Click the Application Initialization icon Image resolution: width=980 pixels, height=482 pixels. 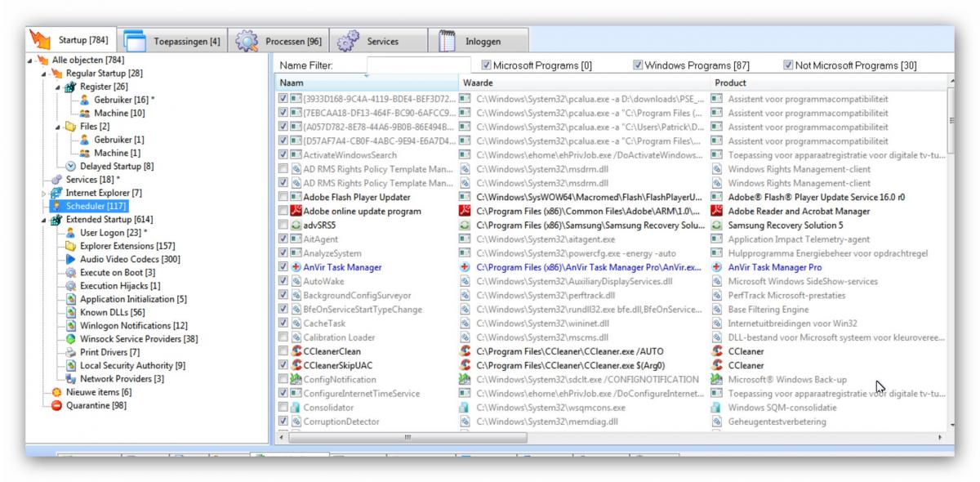click(x=71, y=299)
